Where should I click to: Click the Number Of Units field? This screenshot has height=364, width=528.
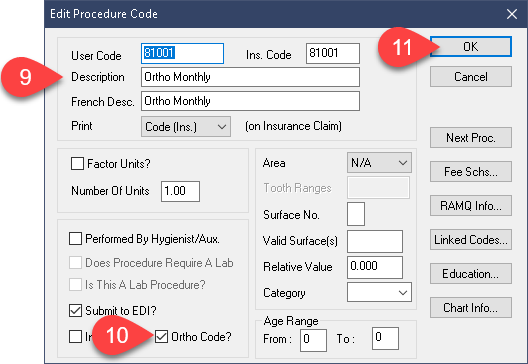[x=180, y=191]
